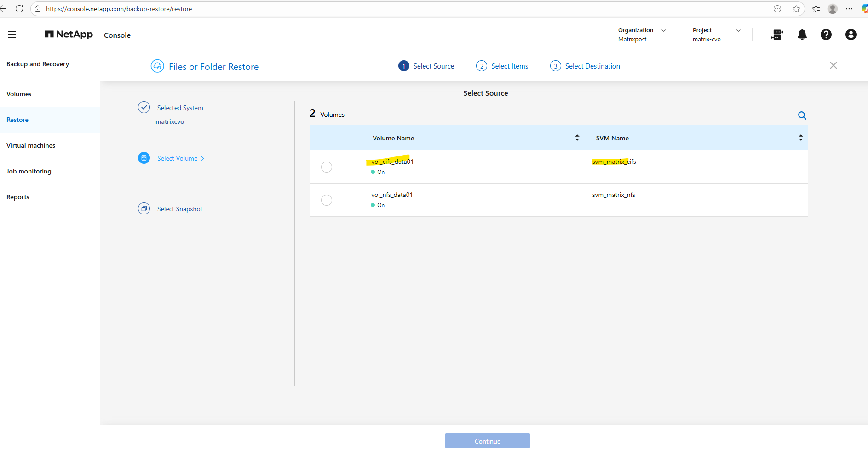The width and height of the screenshot is (868, 456).
Task: Click the matrixcvo selected system link
Action: [x=170, y=121]
